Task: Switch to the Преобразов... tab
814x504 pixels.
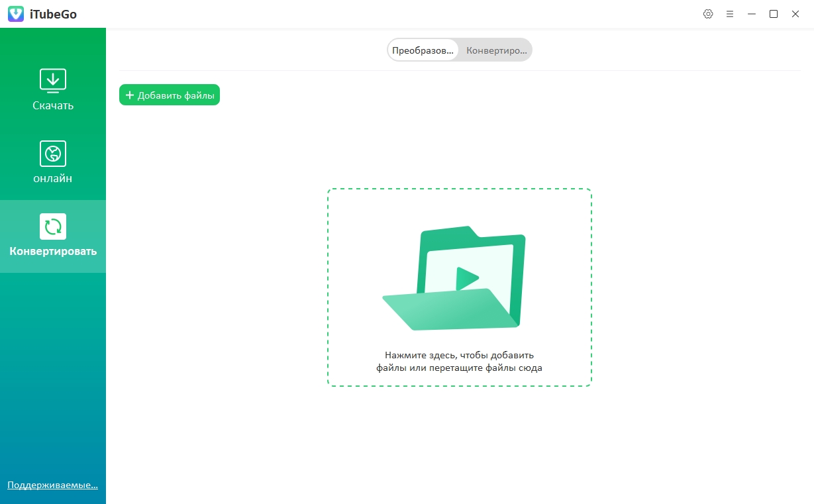Action: tap(423, 50)
